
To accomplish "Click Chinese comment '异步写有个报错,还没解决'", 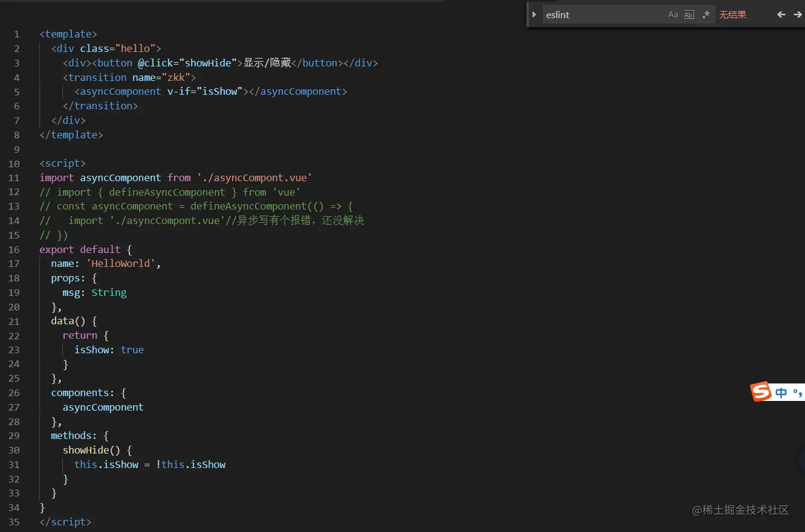I will (x=300, y=220).
